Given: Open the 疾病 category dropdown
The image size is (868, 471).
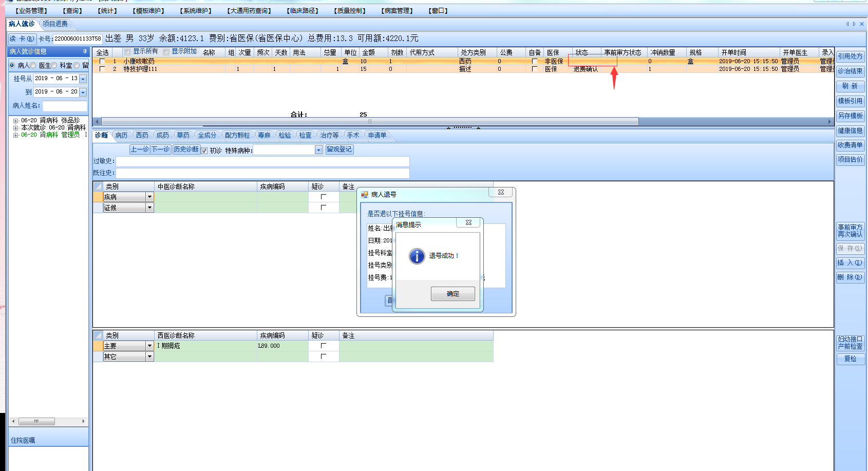Looking at the screenshot, I should click(149, 197).
